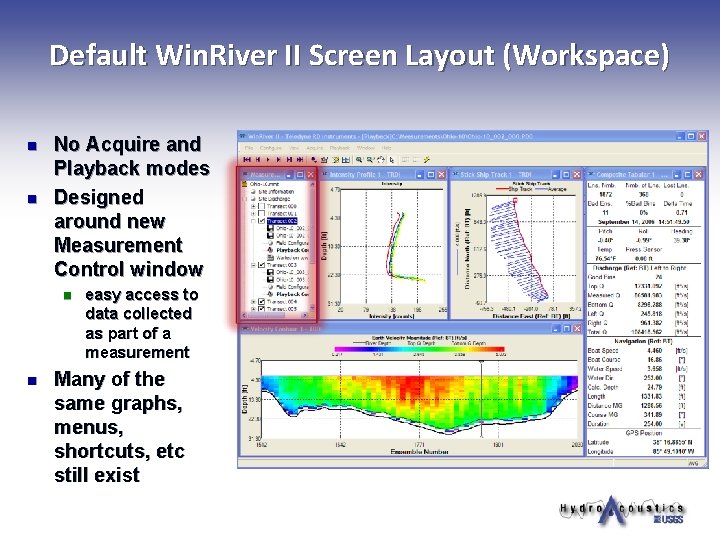
Task: Step forward one ensemble in playback toolbar
Action: [289, 159]
